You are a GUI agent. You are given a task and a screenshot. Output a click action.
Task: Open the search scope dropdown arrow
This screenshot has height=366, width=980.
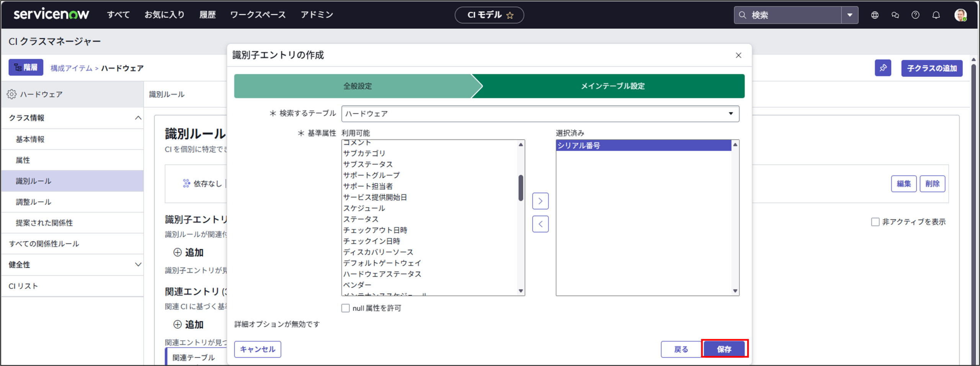coord(850,15)
